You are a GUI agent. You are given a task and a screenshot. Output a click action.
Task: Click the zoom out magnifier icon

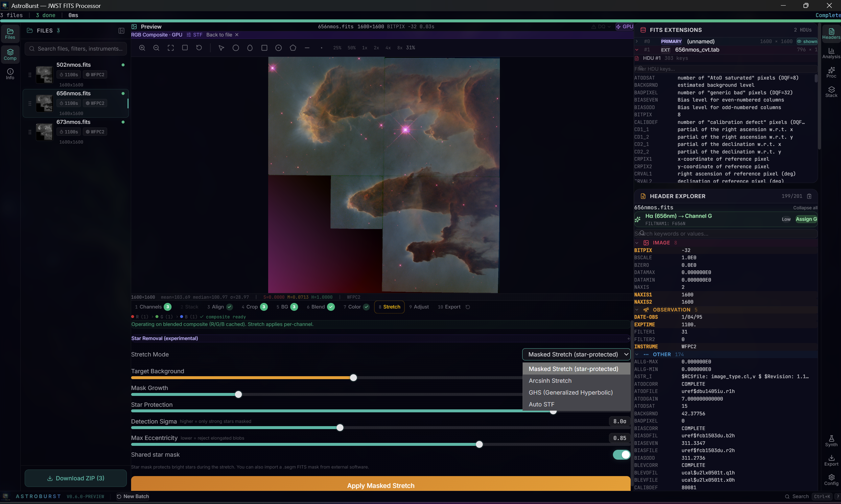[x=156, y=48]
